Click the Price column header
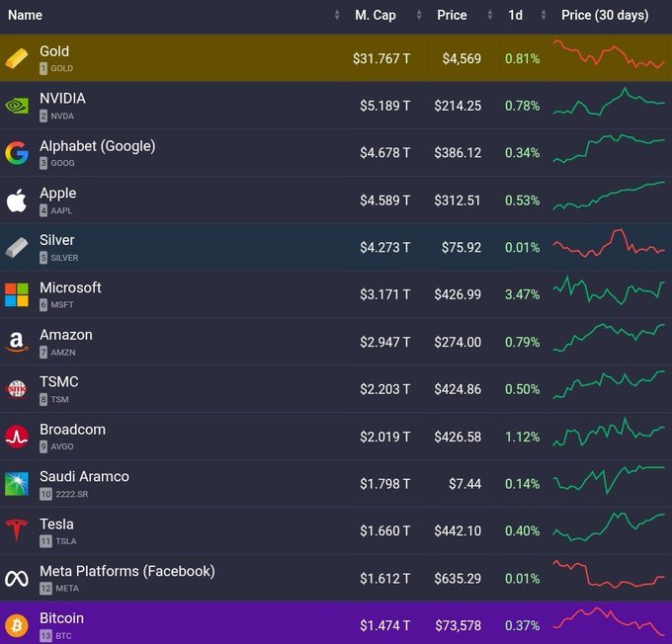The height and width of the screenshot is (644, 672). pyautogui.click(x=452, y=15)
